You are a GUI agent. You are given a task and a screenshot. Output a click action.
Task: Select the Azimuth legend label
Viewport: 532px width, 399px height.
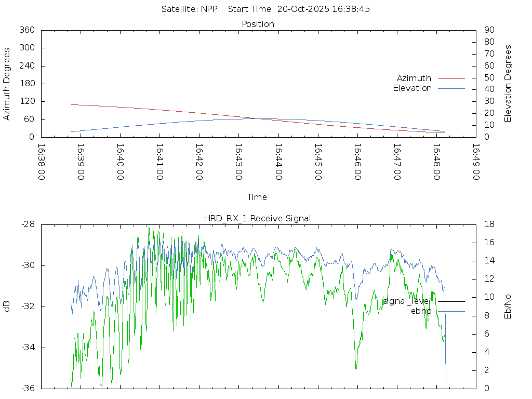coord(414,78)
